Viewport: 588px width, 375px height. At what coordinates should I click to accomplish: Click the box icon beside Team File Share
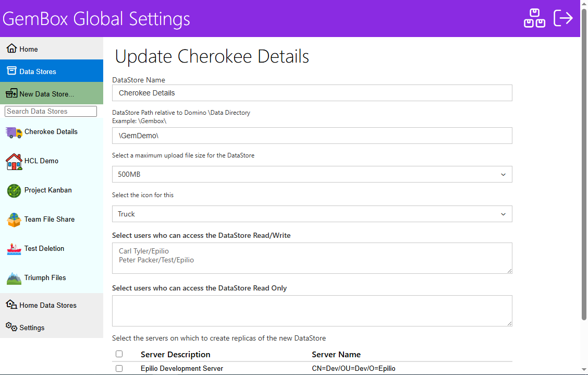pos(14,220)
